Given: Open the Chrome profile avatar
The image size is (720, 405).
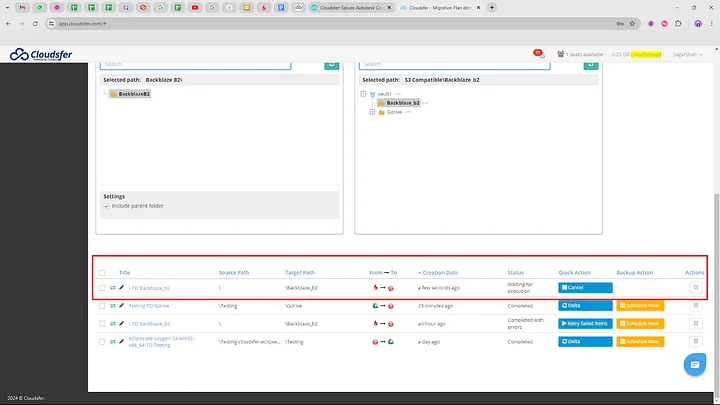Looking at the screenshot, I should click(x=698, y=23).
